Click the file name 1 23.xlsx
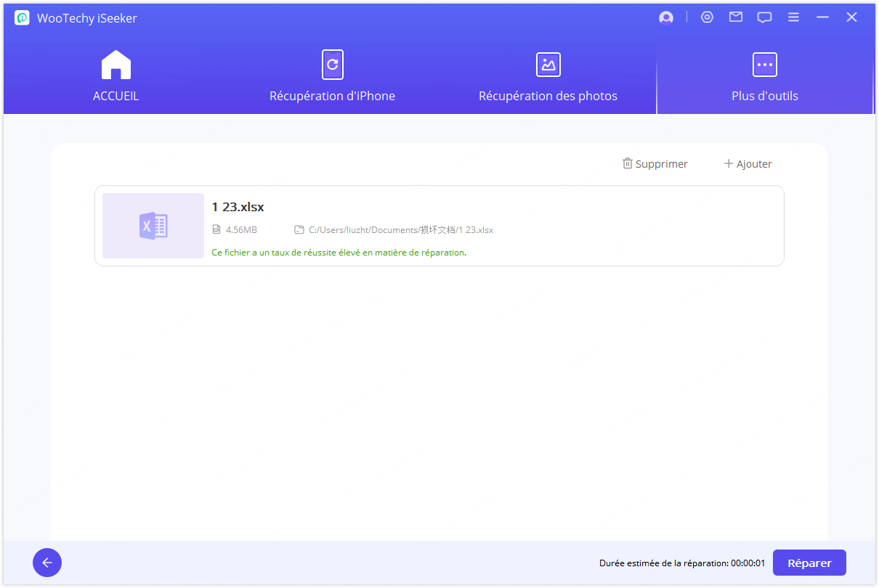 point(238,207)
